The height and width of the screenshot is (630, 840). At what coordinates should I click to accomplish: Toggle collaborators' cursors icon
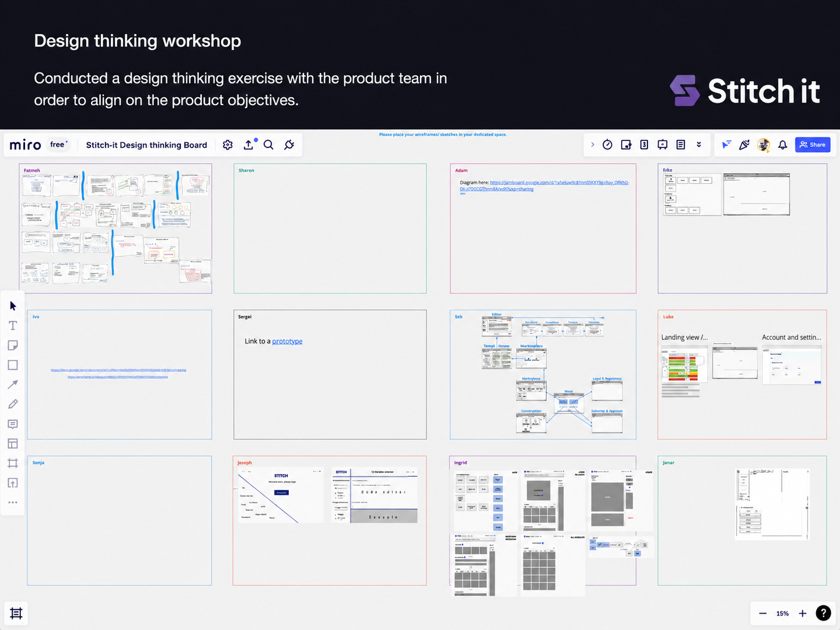[726, 145]
